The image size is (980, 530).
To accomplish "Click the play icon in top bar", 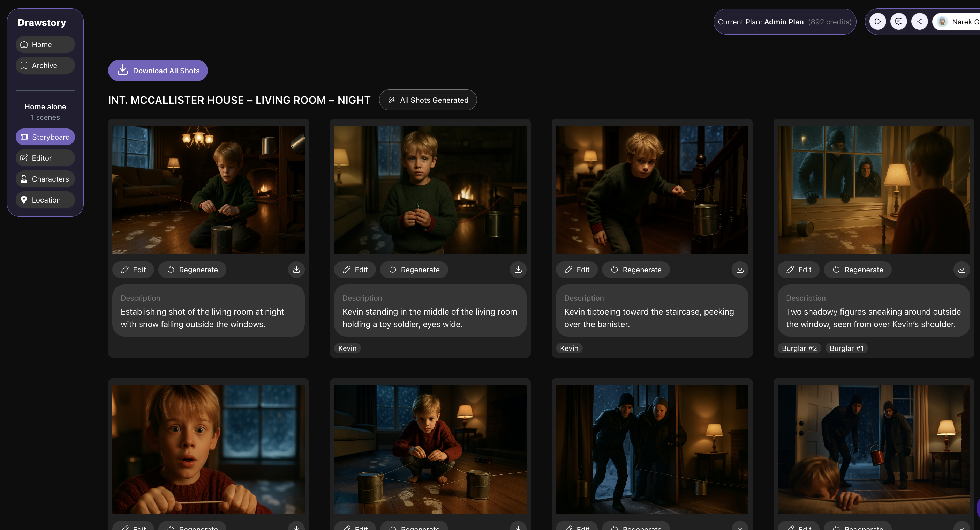I will click(877, 22).
